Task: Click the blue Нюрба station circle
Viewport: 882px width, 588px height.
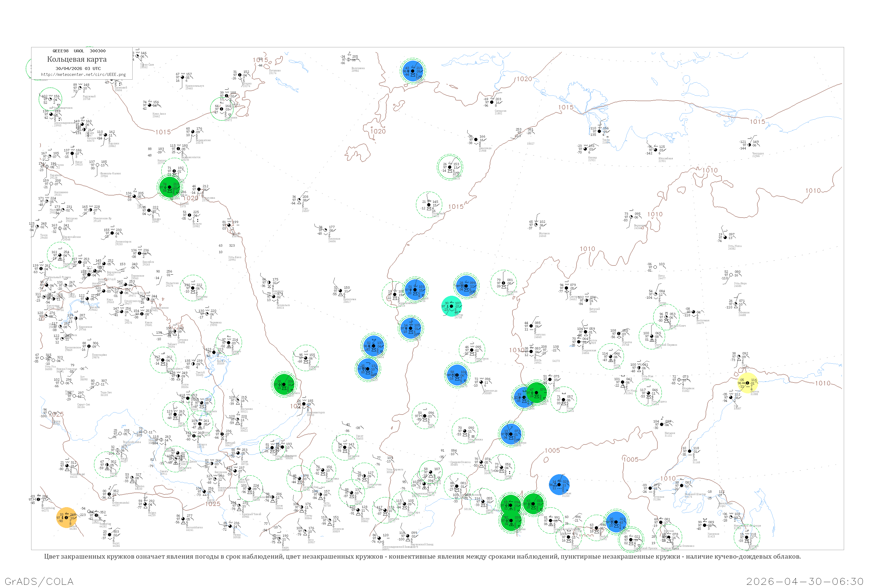Action: pos(467,286)
